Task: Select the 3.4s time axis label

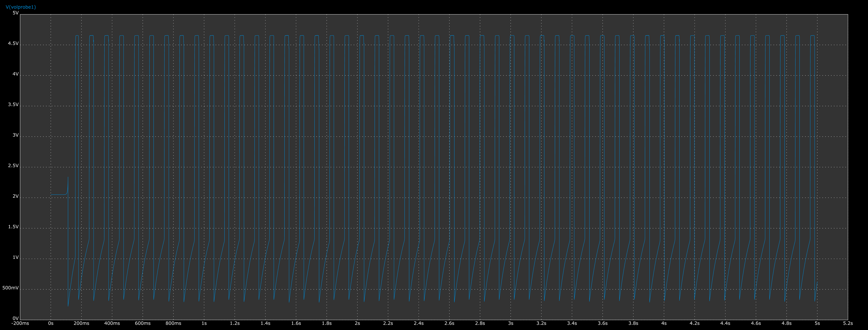Action: click(572, 323)
